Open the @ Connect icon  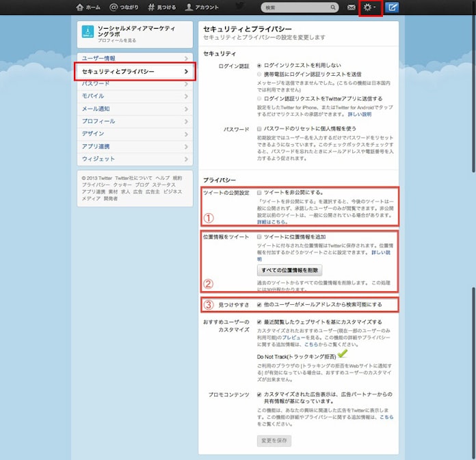pyautogui.click(x=114, y=8)
